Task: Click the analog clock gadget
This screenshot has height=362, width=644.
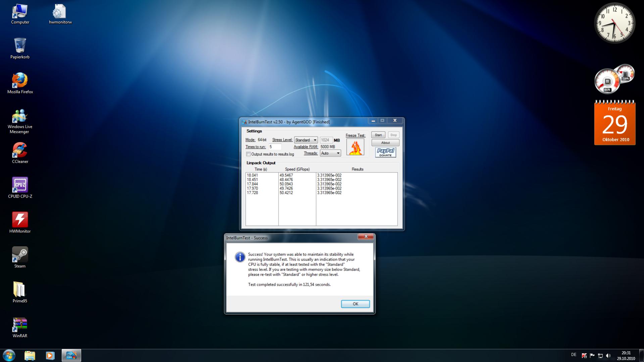Action: pyautogui.click(x=615, y=23)
